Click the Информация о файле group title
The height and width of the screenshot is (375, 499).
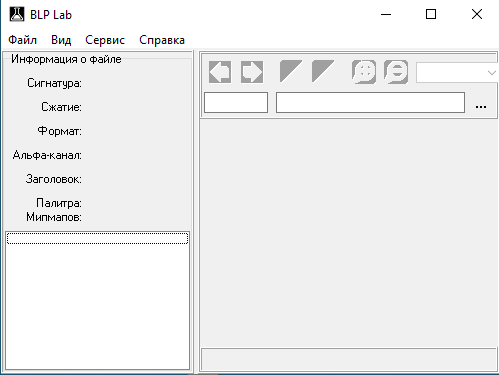(66, 59)
